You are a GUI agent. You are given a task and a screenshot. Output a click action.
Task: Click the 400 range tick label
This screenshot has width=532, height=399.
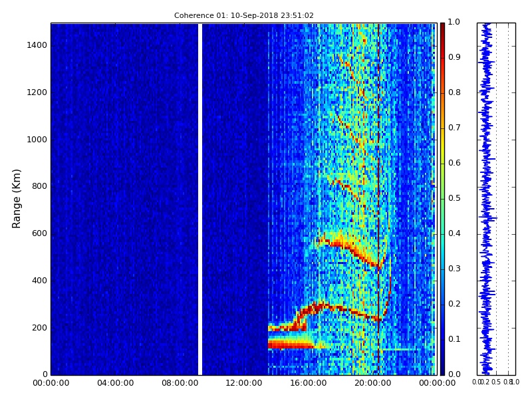coord(39,281)
